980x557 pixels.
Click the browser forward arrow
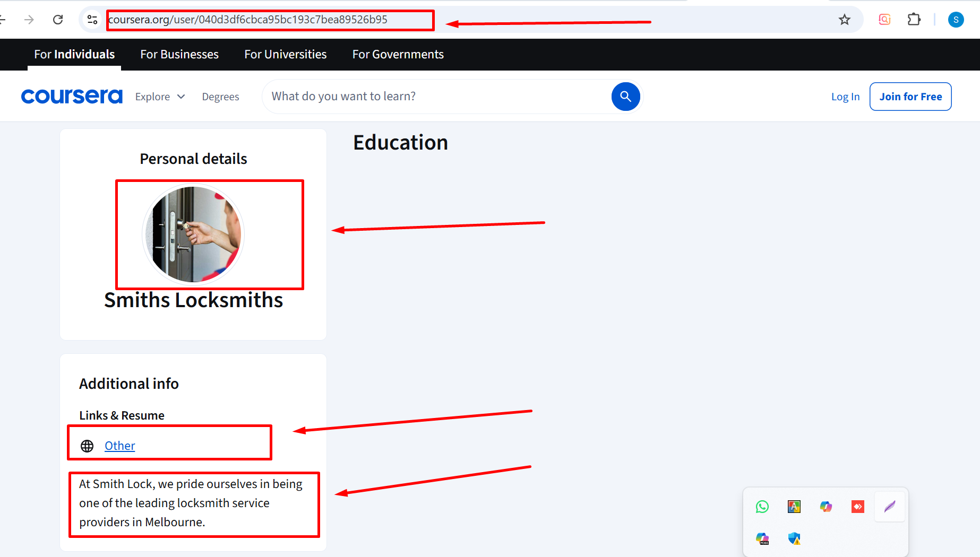[29, 20]
